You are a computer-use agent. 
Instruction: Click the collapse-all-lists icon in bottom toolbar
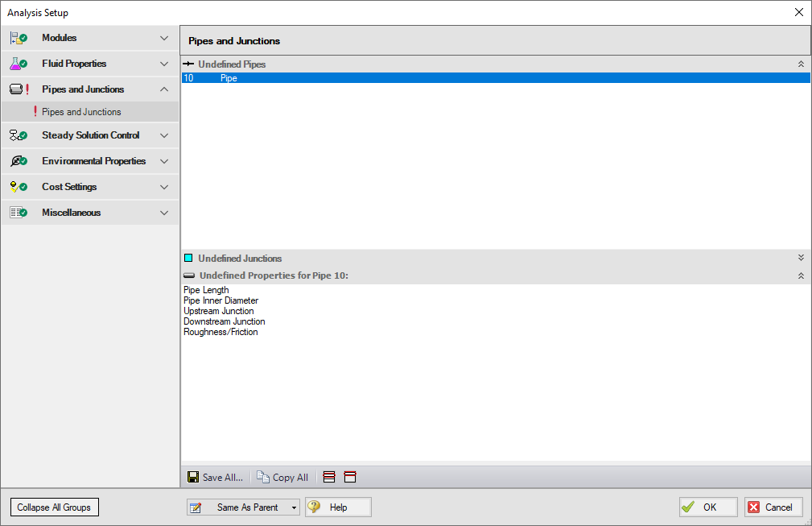coord(350,477)
